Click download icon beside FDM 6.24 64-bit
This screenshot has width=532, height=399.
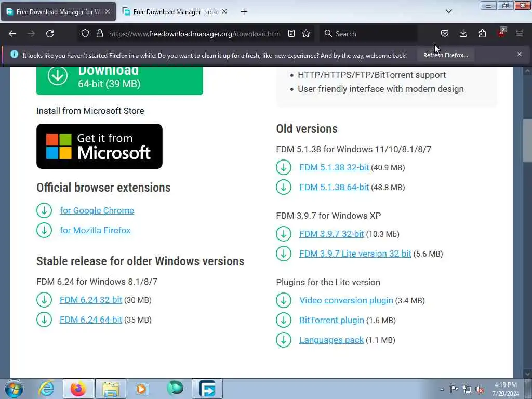(x=44, y=320)
